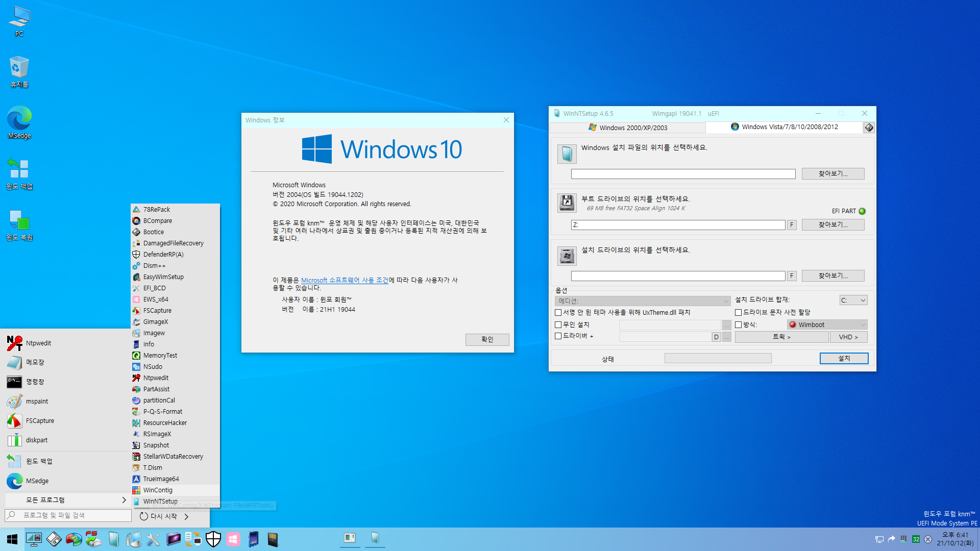Open Ntpwedit in the left Start menu pane
The height and width of the screenshot is (551, 980).
click(65, 343)
